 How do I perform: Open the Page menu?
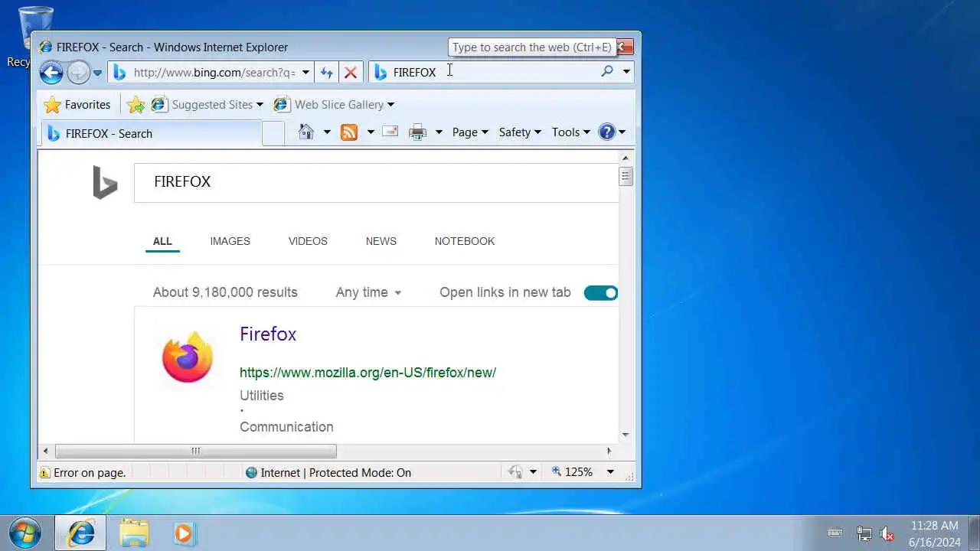coord(470,132)
